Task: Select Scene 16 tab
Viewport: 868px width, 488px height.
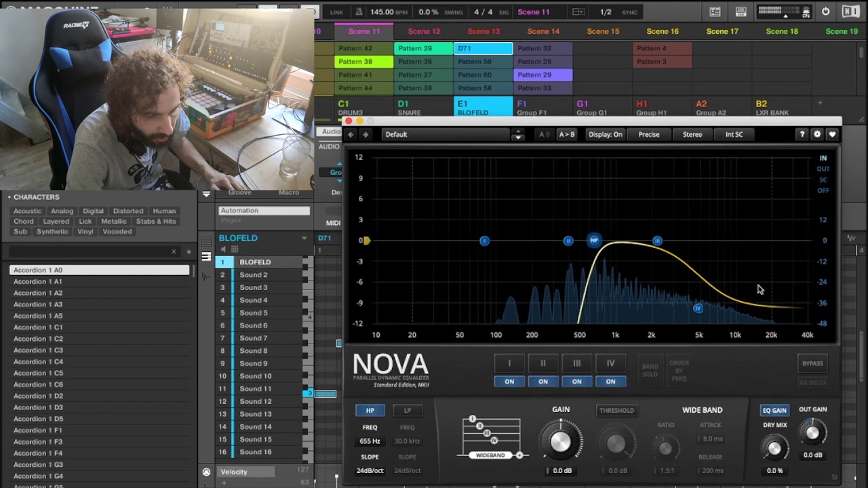Action: (663, 31)
